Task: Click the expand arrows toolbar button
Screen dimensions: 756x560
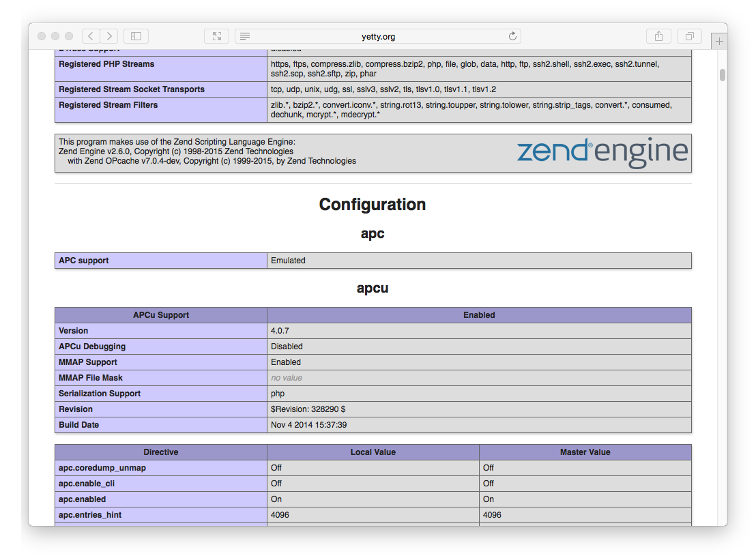Action: point(216,36)
